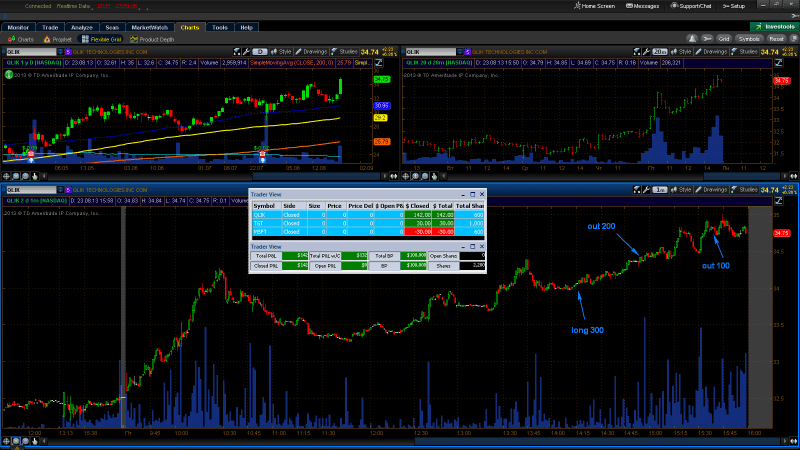Image resolution: width=800 pixels, height=450 pixels.
Task: Open Drawings in the top-left chart
Action: point(311,52)
